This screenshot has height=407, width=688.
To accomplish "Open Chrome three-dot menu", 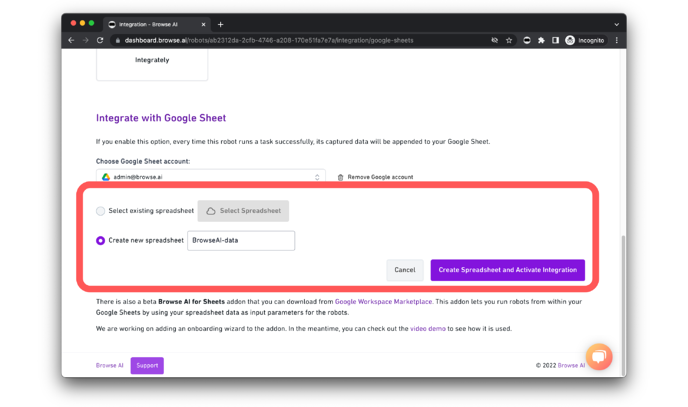I will (x=616, y=40).
